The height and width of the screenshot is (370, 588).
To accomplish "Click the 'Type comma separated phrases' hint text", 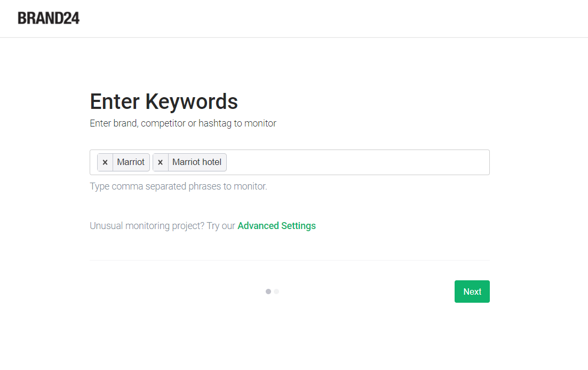I will pos(178,186).
